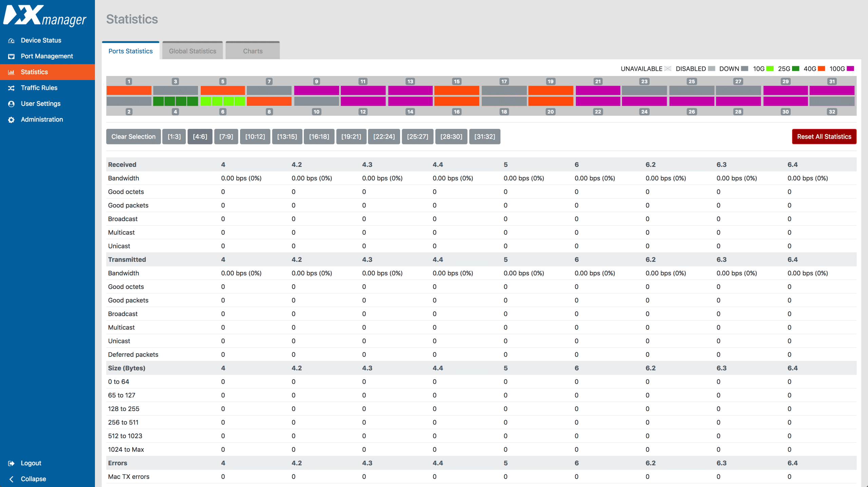868x487 pixels.
Task: Click the User Settings person icon
Action: (11, 104)
